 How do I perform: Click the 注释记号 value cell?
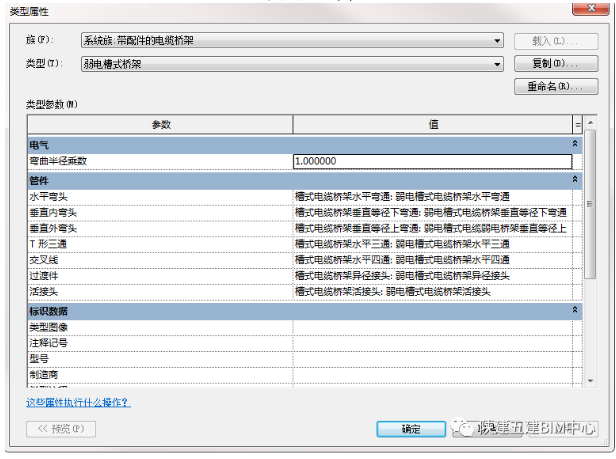click(x=433, y=343)
